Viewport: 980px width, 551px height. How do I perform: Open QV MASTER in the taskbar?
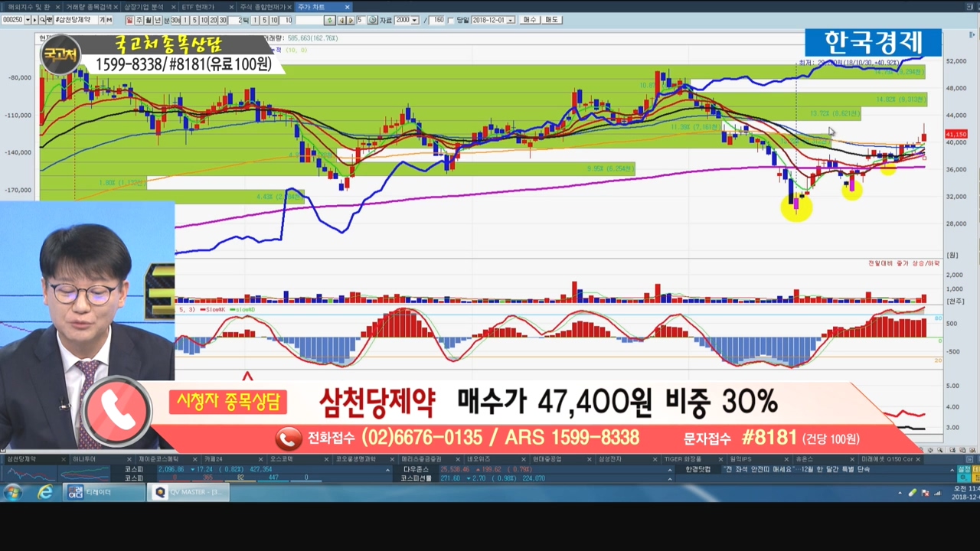(x=189, y=492)
